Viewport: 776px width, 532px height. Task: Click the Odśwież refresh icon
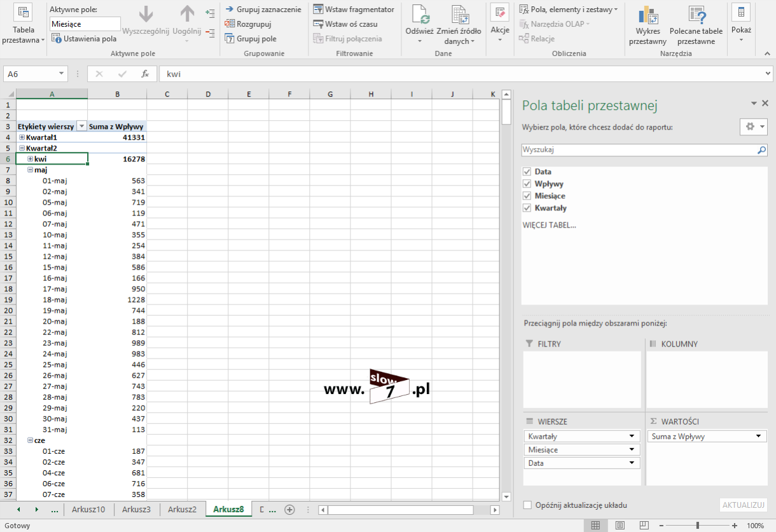pyautogui.click(x=420, y=15)
